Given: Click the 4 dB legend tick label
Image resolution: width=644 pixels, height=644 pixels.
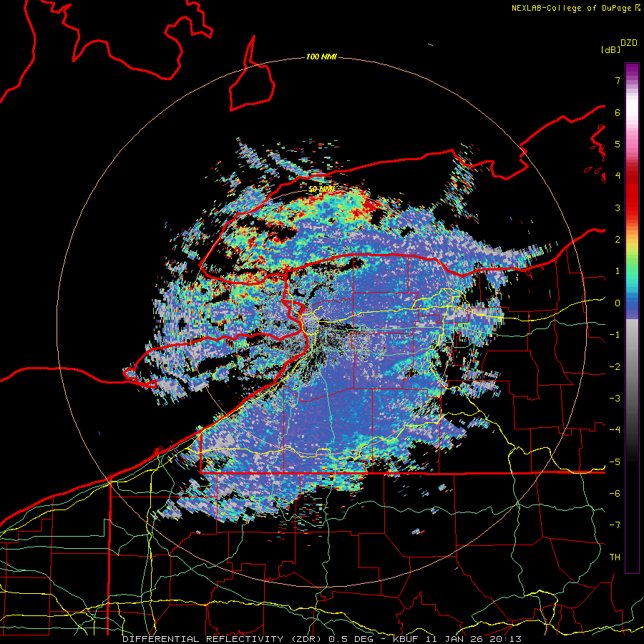Looking at the screenshot, I should (618, 176).
